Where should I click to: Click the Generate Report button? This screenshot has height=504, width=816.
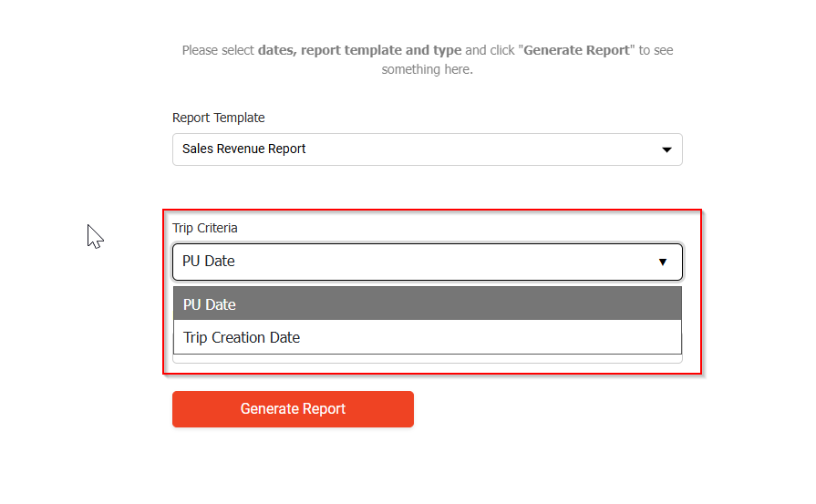click(293, 409)
